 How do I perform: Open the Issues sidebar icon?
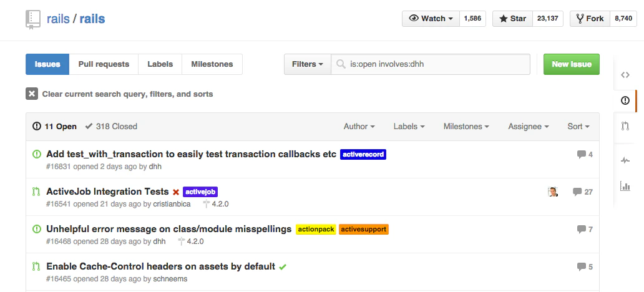pos(625,100)
